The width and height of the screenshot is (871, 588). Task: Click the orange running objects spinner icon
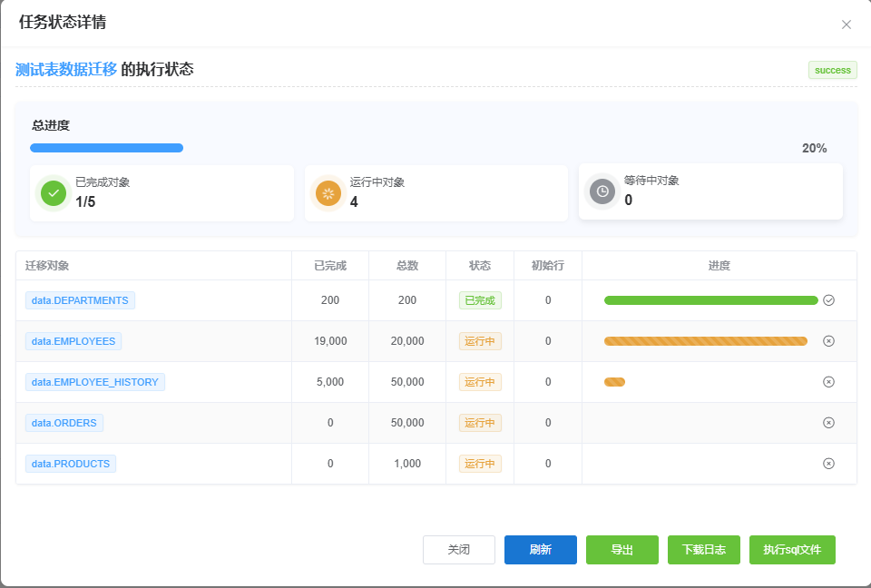[x=328, y=193]
